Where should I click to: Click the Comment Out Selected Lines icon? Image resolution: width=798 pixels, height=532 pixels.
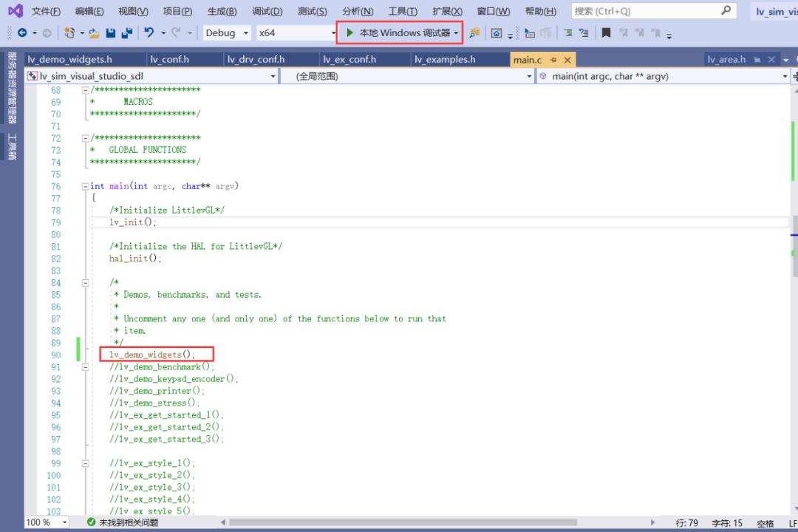click(x=568, y=33)
